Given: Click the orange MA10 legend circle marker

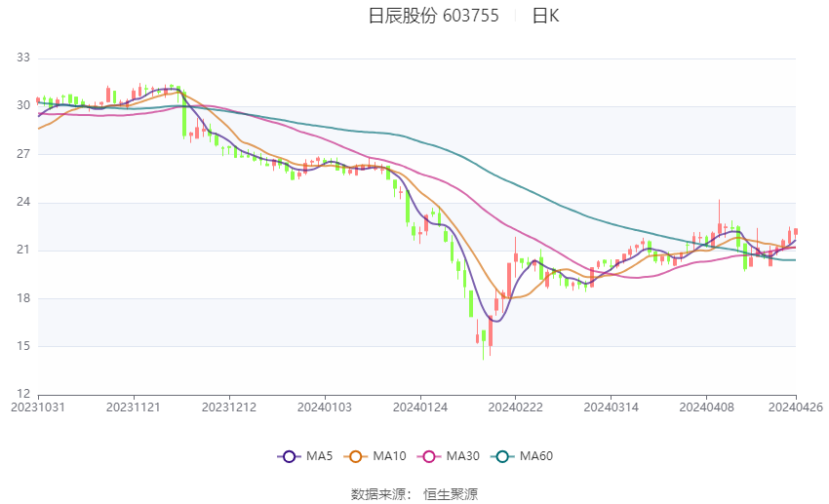Looking at the screenshot, I should pyautogui.click(x=356, y=455).
